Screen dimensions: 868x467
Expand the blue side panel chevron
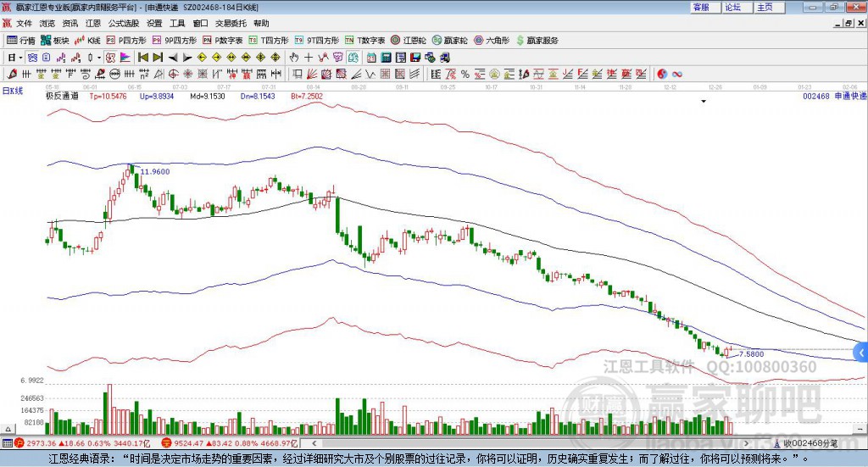pyautogui.click(x=861, y=353)
